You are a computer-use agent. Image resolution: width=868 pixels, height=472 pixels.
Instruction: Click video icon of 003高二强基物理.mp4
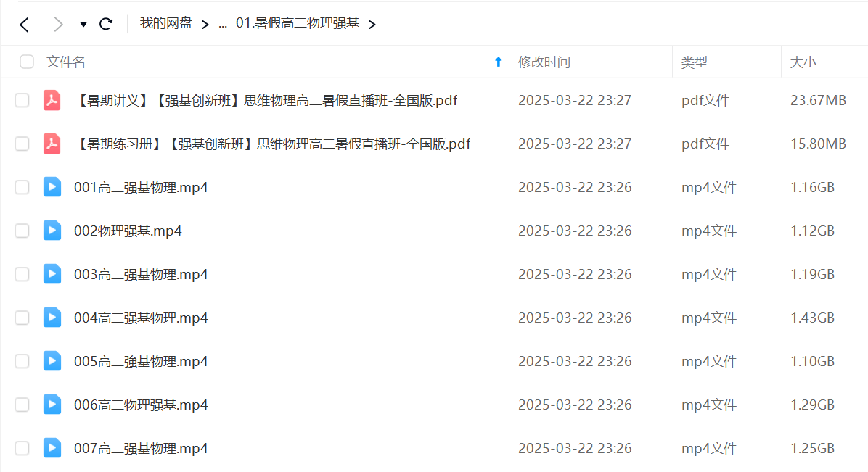pyautogui.click(x=52, y=274)
